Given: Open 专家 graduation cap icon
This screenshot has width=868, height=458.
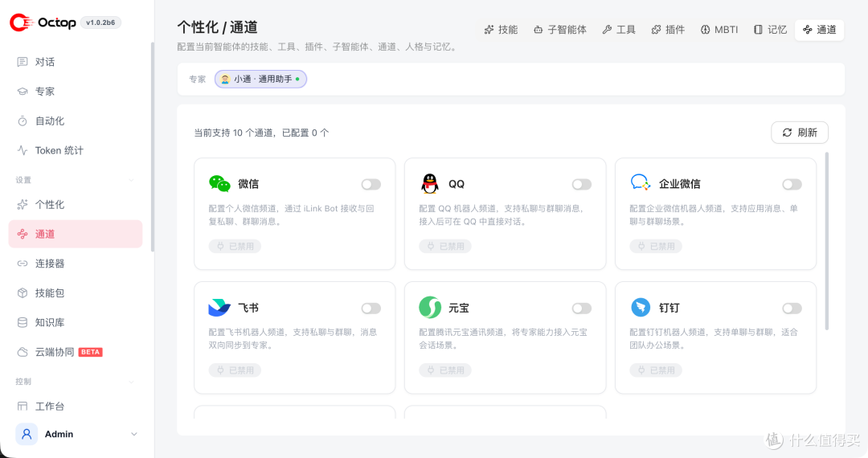Looking at the screenshot, I should [23, 92].
